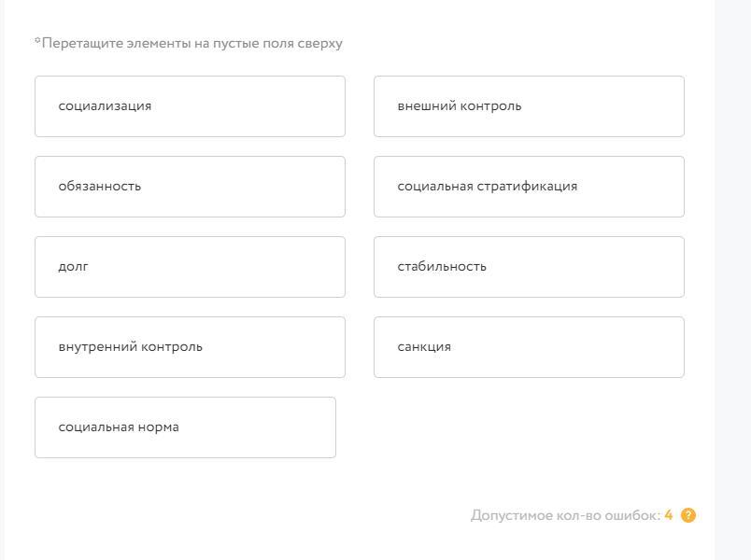The image size is (751, 560).
Task: Click the «долг» card
Action: [x=190, y=267]
